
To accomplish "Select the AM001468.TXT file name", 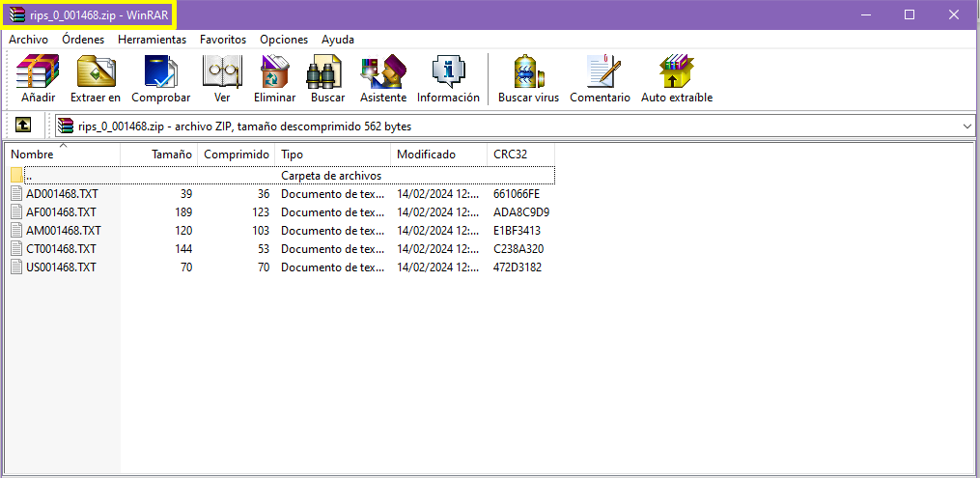I will 63,231.
